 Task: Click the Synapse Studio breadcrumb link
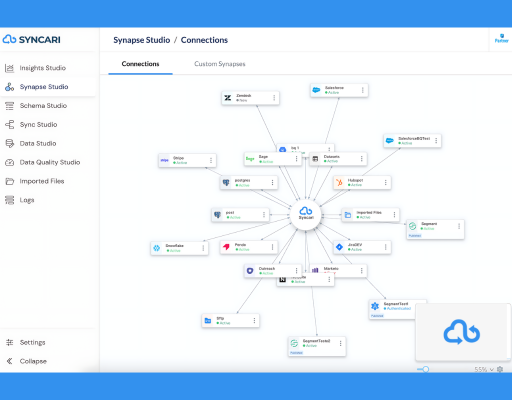coord(142,40)
